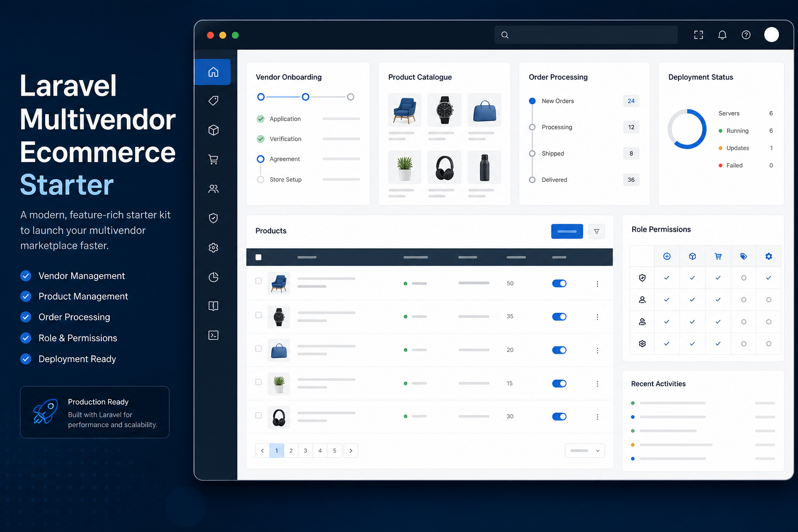Go to the next page with right chevron

tap(351, 450)
